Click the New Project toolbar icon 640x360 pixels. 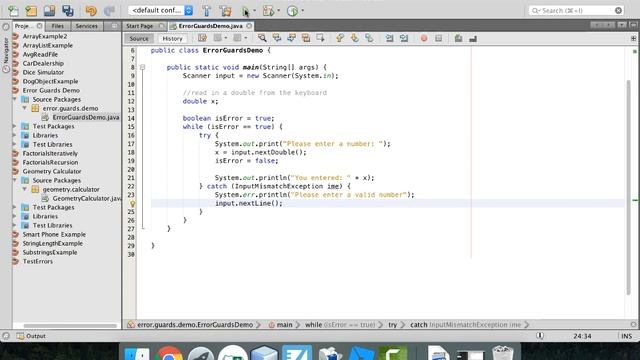pos(31,11)
